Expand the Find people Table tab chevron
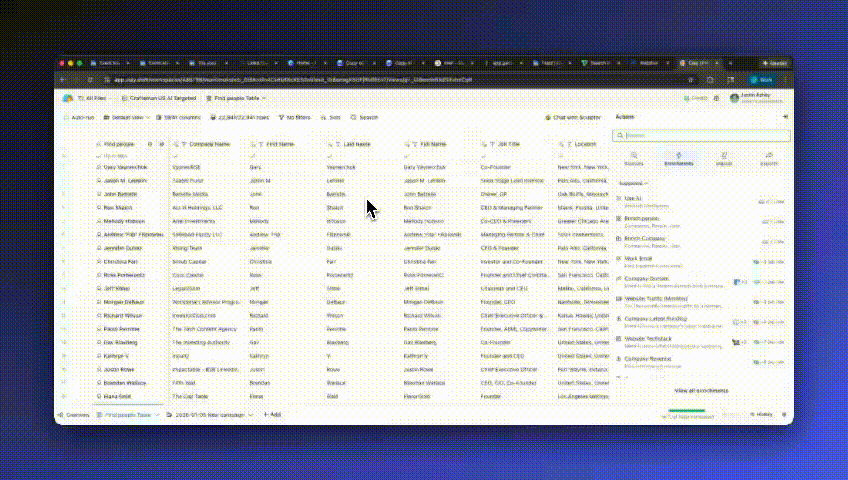Screen dimensions: 848x480 [157, 415]
